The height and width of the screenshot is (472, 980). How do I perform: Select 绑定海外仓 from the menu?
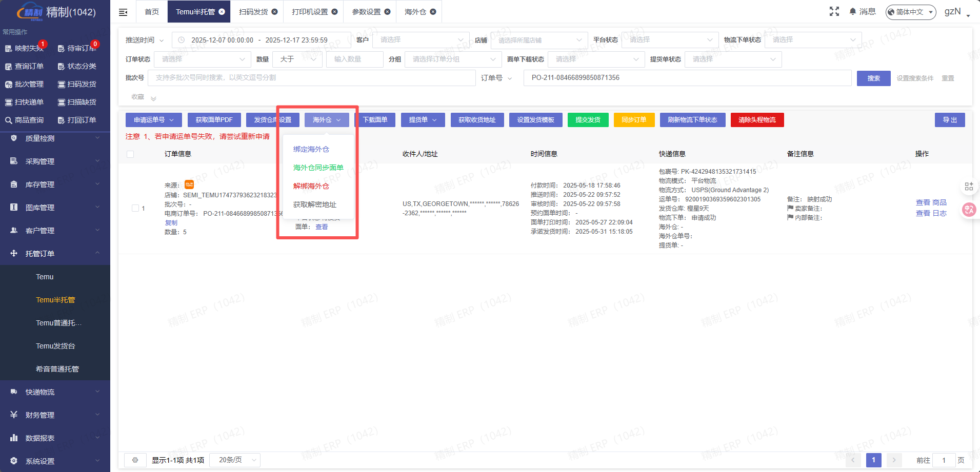[x=311, y=149]
